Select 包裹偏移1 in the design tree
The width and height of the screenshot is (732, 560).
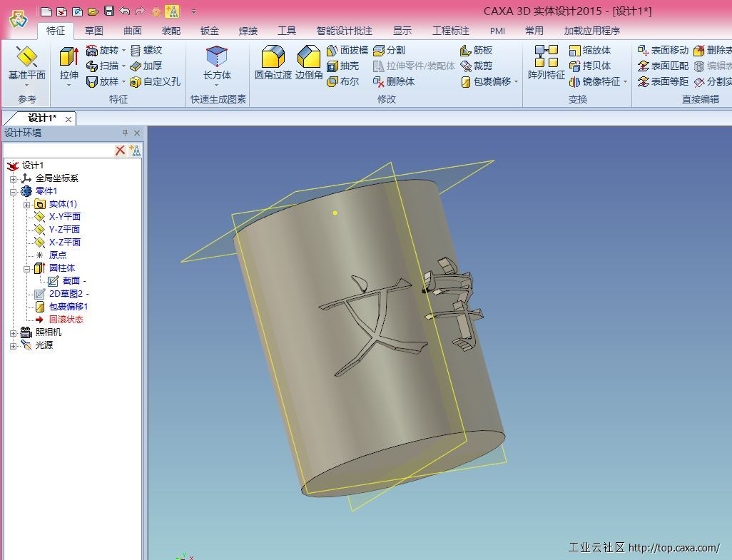click(x=68, y=307)
